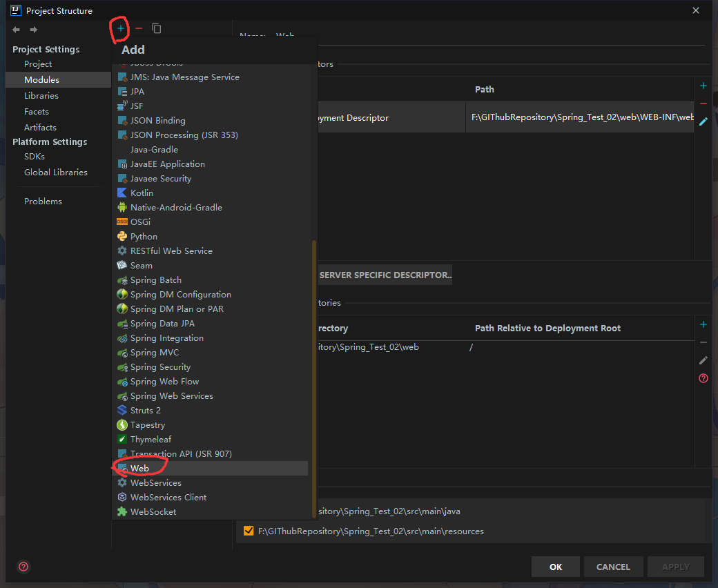Click the add (+) module toolbar icon
718x588 pixels.
[x=120, y=29]
